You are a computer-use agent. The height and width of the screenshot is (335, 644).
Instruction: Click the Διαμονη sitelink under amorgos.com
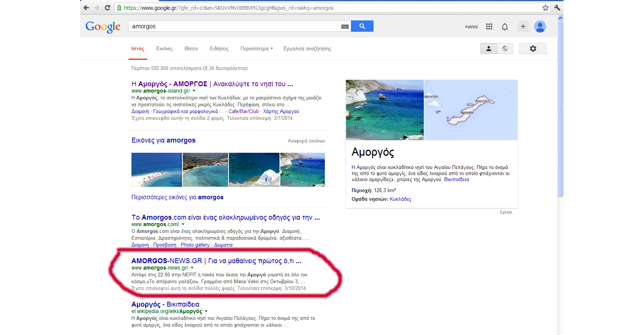tap(140, 245)
